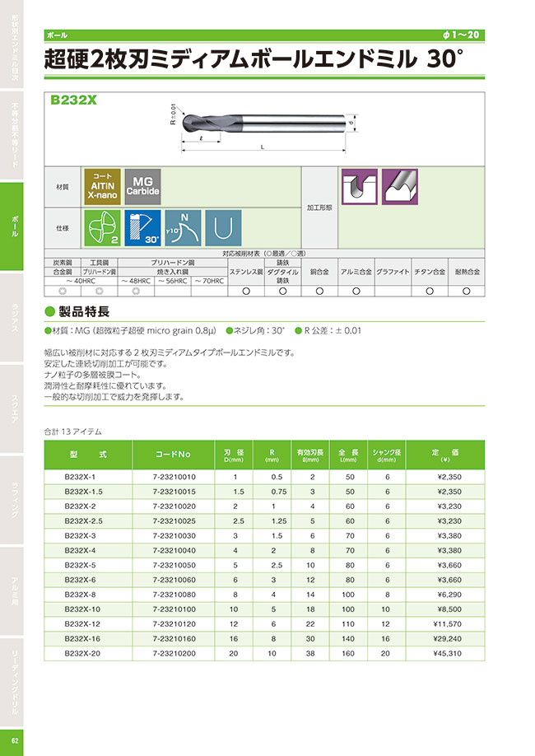This screenshot has height=756, width=535.
Task: Click the N γ10° rake angle icon
Action: tap(181, 228)
